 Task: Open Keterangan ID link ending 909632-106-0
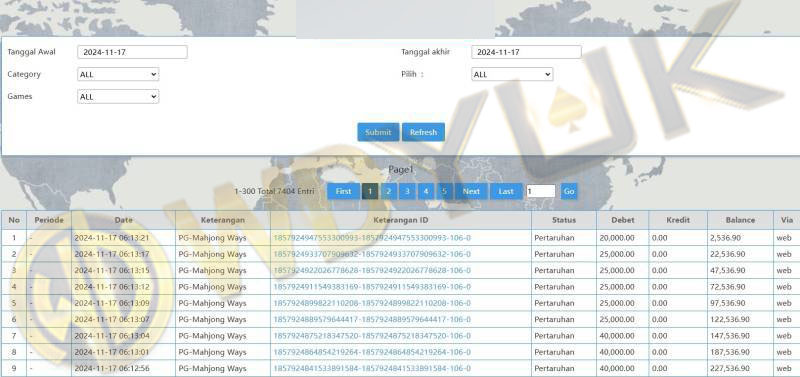click(x=372, y=254)
